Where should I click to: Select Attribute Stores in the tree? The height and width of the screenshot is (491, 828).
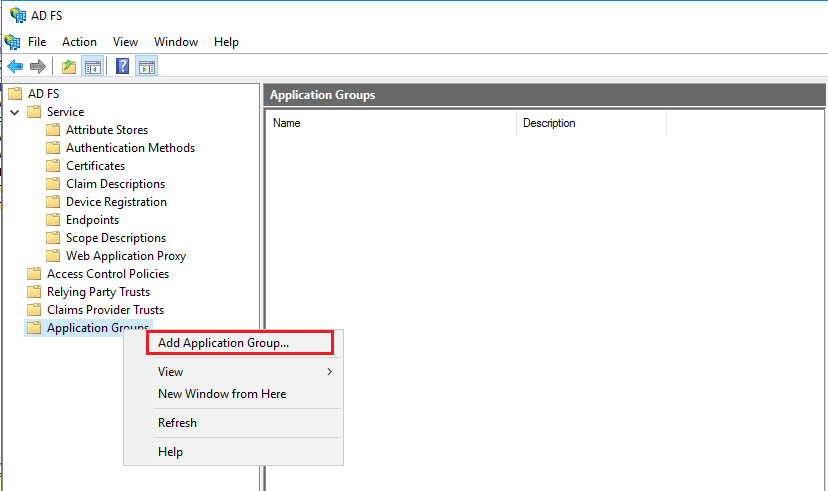coord(107,129)
